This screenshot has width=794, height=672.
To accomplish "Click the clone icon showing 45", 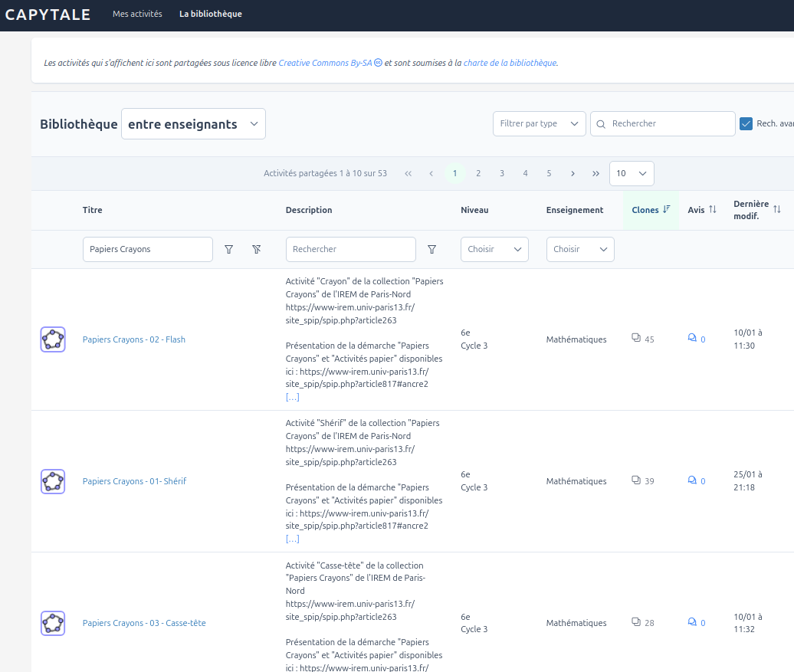I will (636, 338).
